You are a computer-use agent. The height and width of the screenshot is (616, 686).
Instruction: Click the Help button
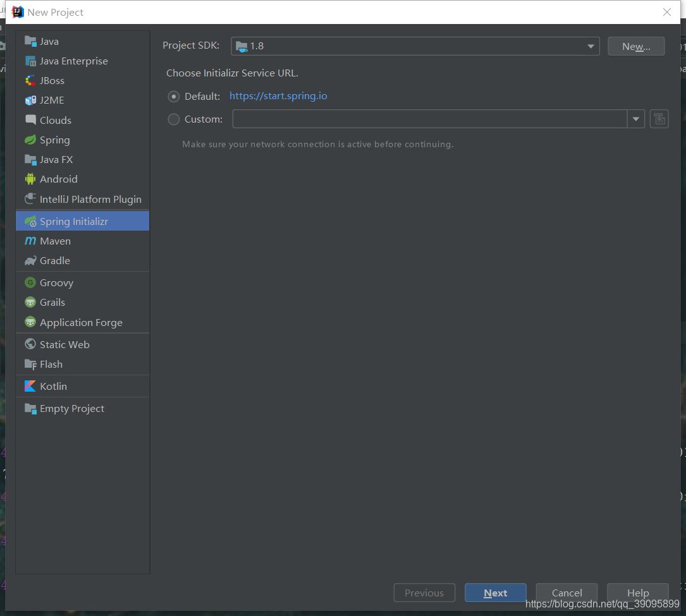point(637,593)
